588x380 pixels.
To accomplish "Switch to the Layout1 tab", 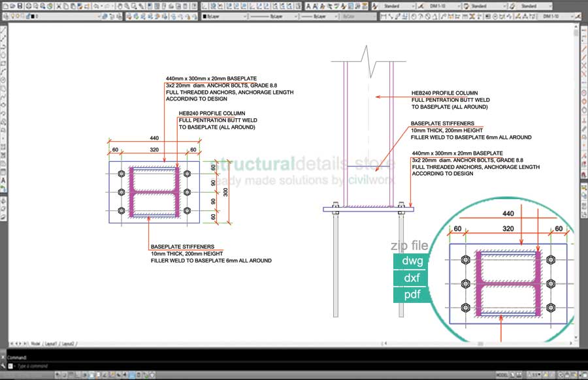I will [50, 343].
